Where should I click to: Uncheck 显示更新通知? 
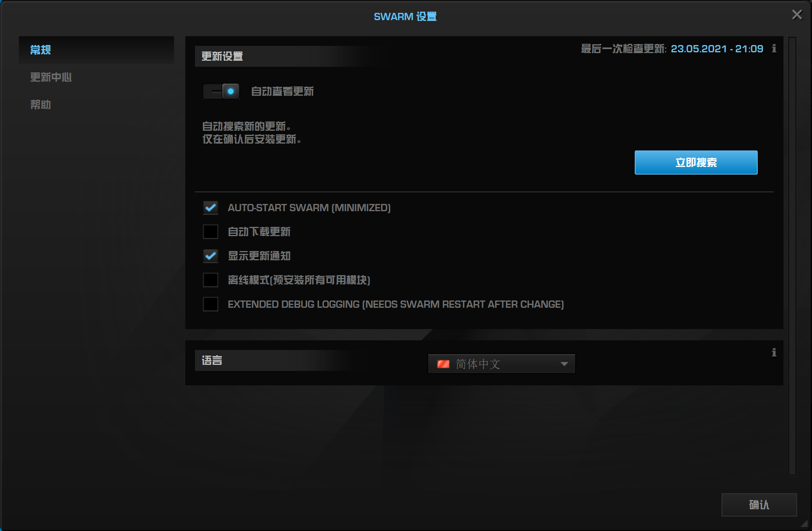(x=211, y=256)
